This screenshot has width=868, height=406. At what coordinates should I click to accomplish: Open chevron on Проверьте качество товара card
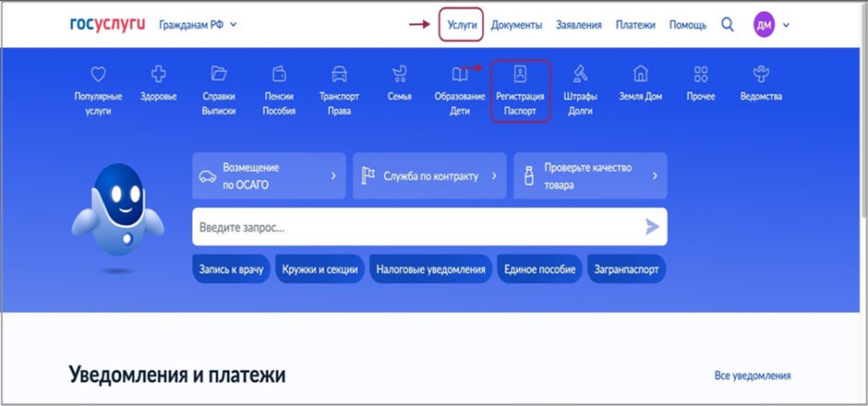pyautogui.click(x=655, y=176)
